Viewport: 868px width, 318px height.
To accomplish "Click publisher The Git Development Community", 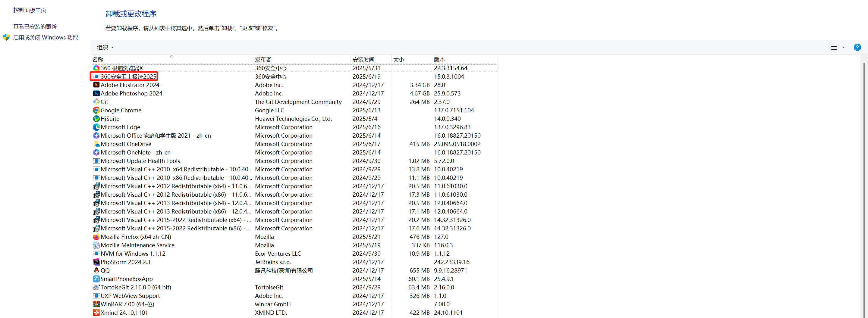I will click(298, 101).
